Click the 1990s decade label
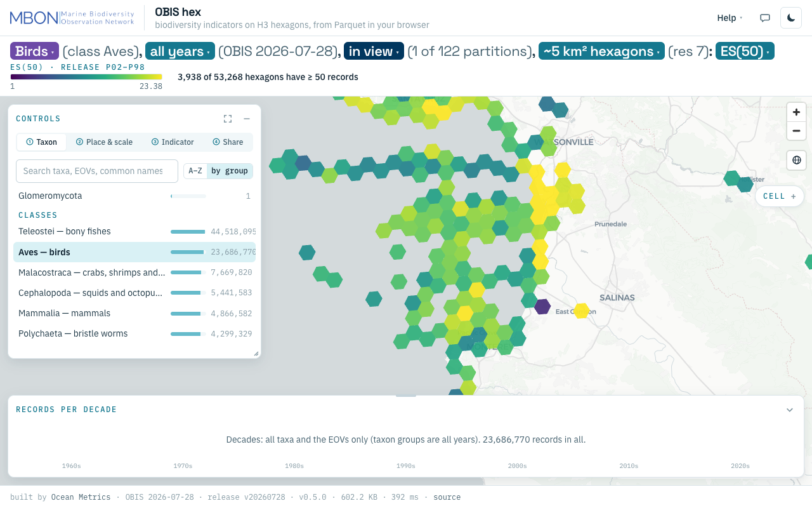 coord(406,466)
